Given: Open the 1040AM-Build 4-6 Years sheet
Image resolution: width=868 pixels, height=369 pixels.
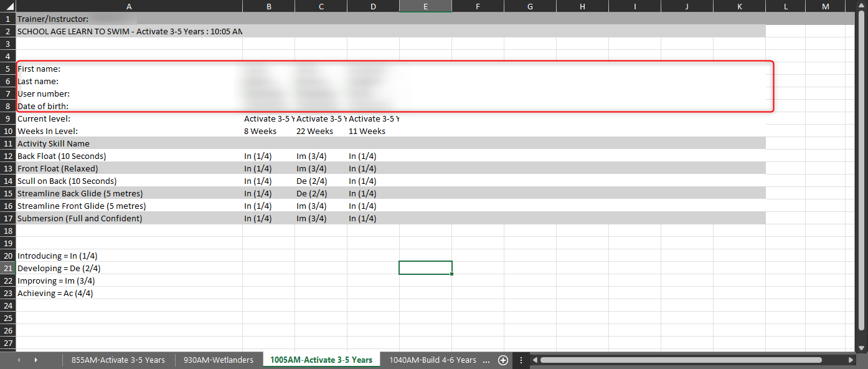Looking at the screenshot, I should coord(432,360).
